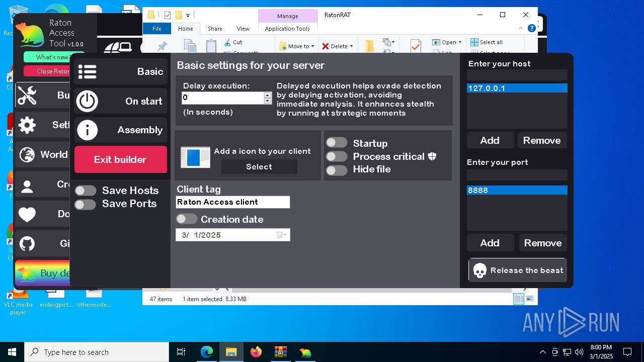Expand the Delete dropdown in Explorer ribbon

tap(351, 46)
